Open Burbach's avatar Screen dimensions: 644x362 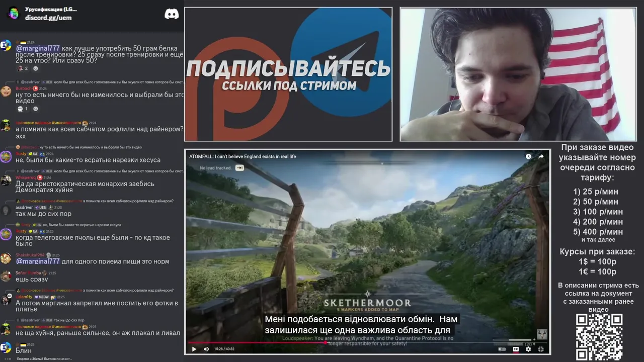pyautogui.click(x=6, y=91)
